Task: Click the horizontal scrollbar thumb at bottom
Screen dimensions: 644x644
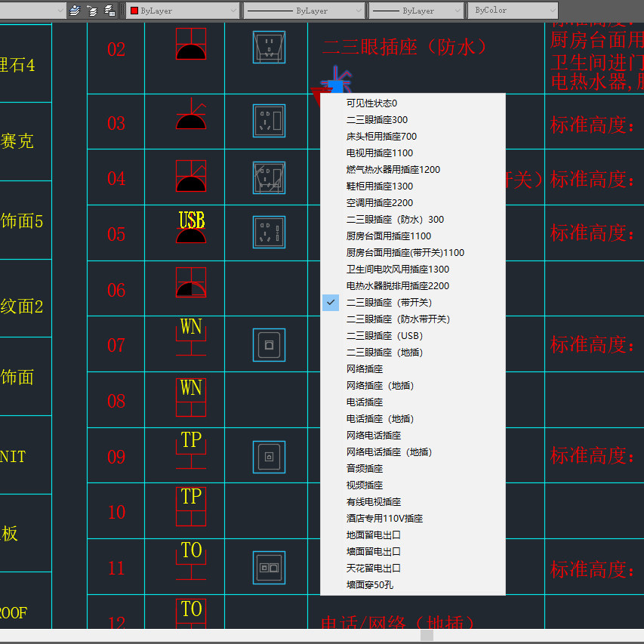Action: click(x=427, y=635)
